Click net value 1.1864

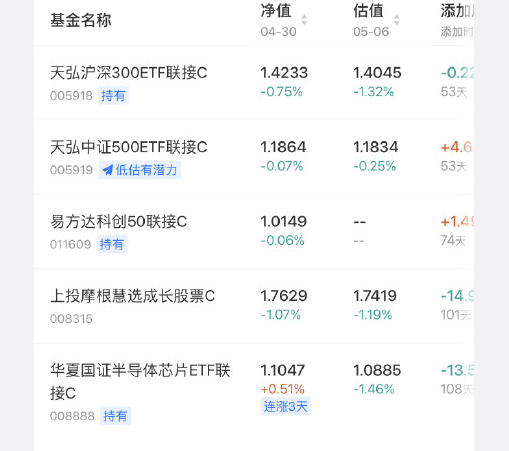click(283, 147)
